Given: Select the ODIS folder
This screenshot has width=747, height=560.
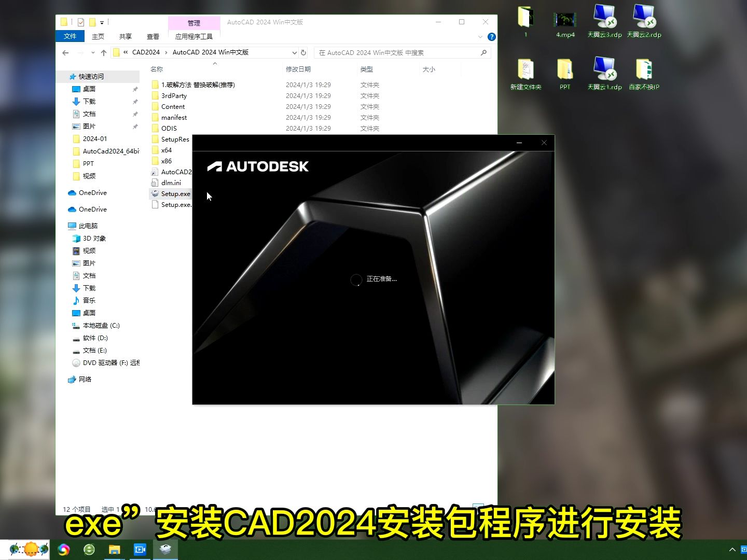Looking at the screenshot, I should point(169,128).
